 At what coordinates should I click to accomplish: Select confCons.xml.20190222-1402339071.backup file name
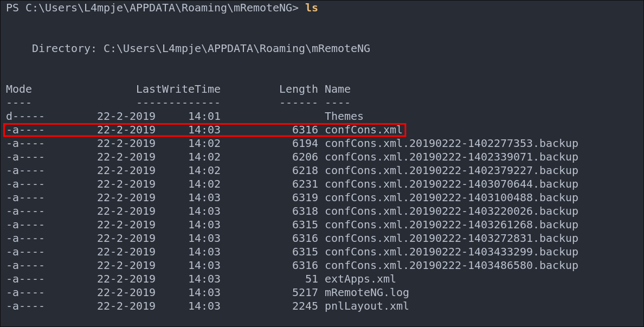coord(452,157)
